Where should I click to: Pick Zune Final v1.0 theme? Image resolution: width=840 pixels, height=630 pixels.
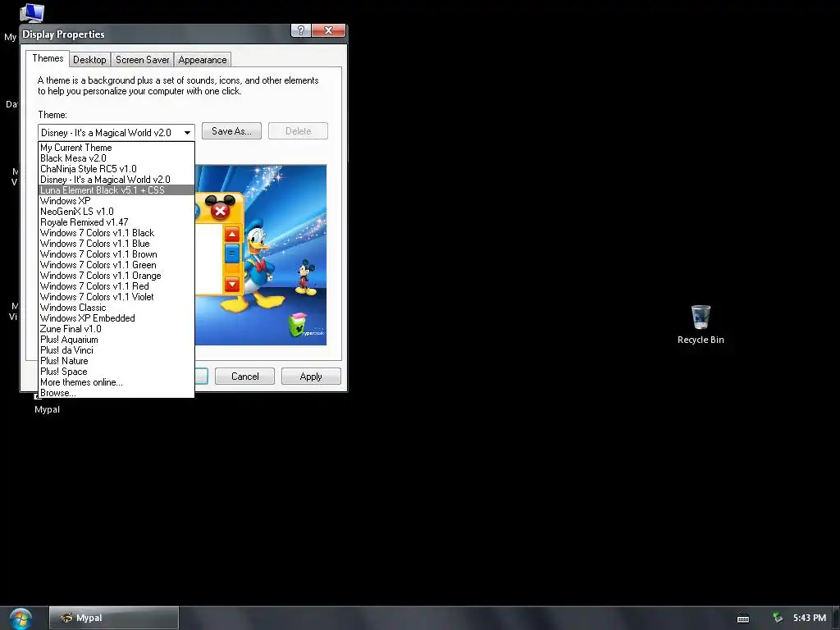point(116,329)
